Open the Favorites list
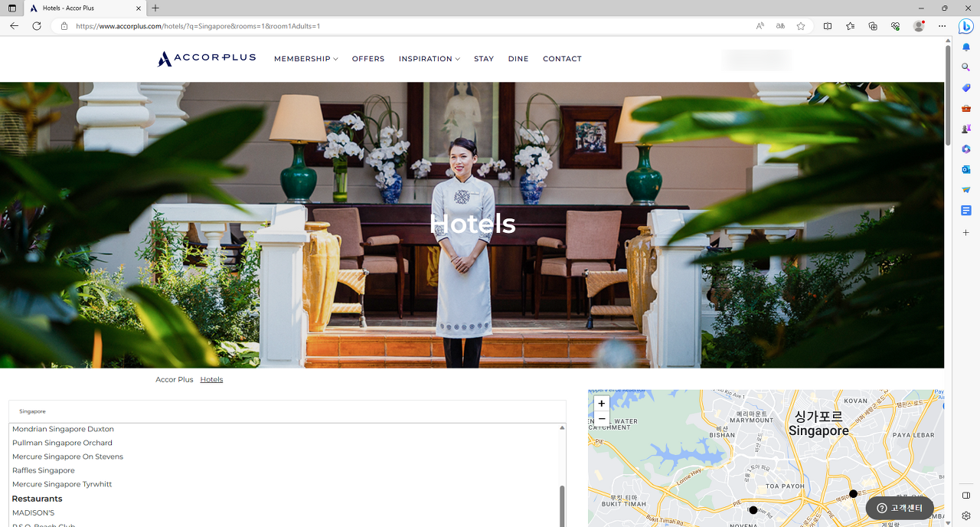Viewport: 980px width, 527px height. coord(851,26)
